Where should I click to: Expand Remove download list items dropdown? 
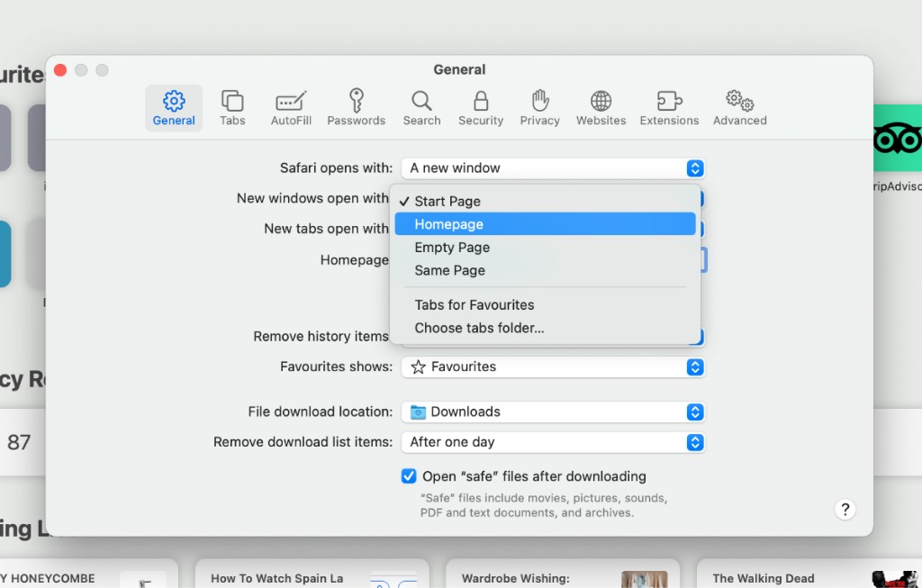coord(553,442)
